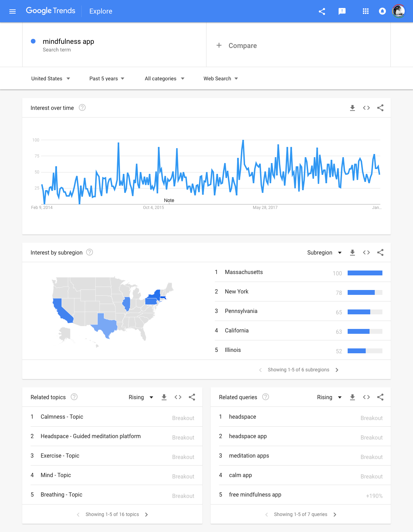Download the Related topics data
The width and height of the screenshot is (413, 532).
pos(164,397)
